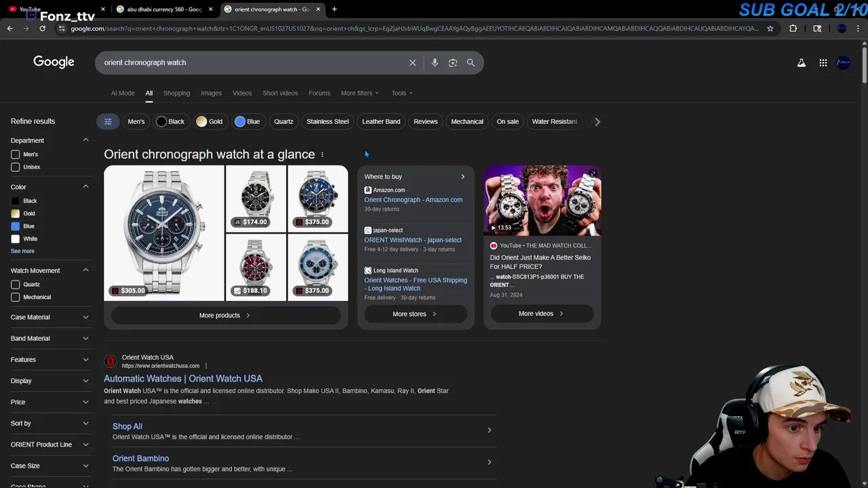This screenshot has height=488, width=868.
Task: Open three-dot menu beside at a glance
Action: (322, 155)
